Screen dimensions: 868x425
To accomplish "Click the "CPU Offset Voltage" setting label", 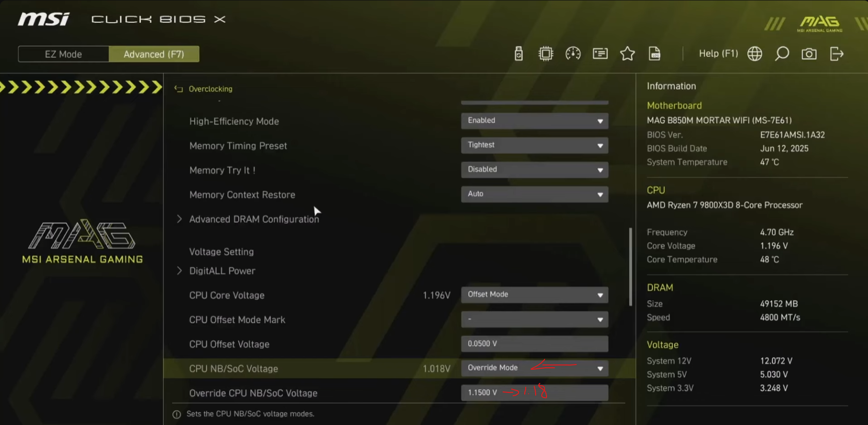I will (229, 345).
